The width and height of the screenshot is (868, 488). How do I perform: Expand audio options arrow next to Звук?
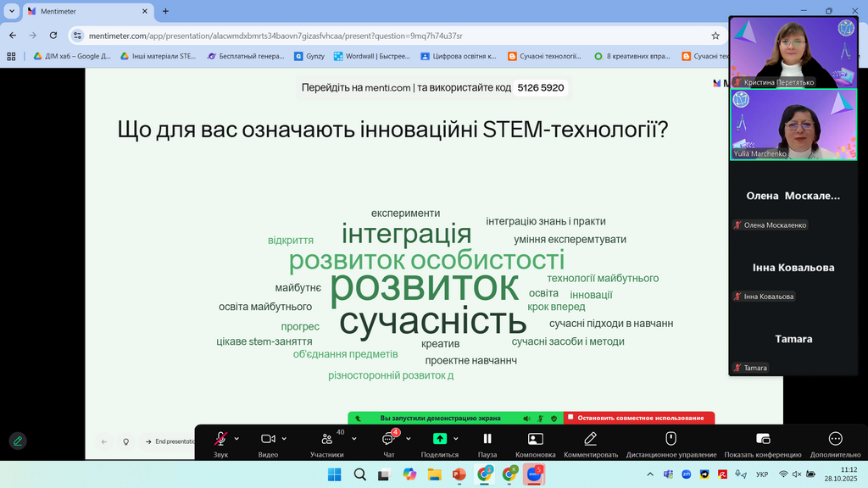point(236,439)
